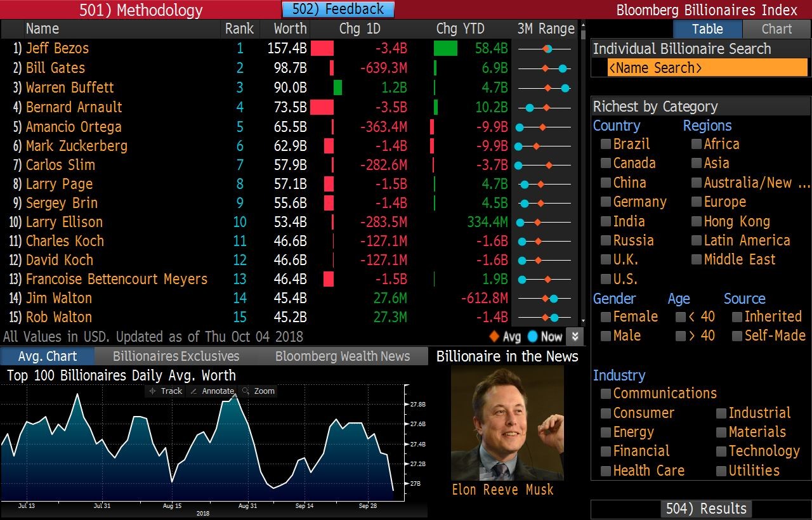Image resolution: width=812 pixels, height=520 pixels.
Task: Enable the China country filter
Action: pos(606,183)
